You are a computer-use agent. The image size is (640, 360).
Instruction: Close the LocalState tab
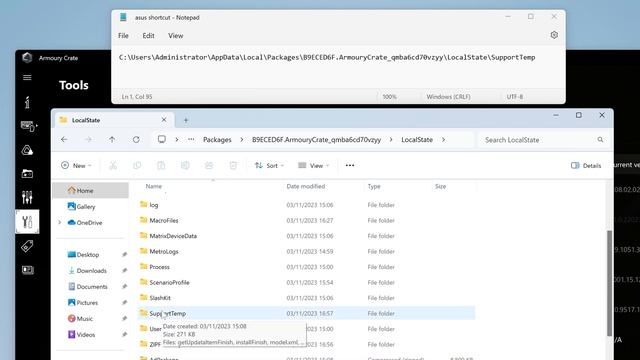click(x=164, y=120)
